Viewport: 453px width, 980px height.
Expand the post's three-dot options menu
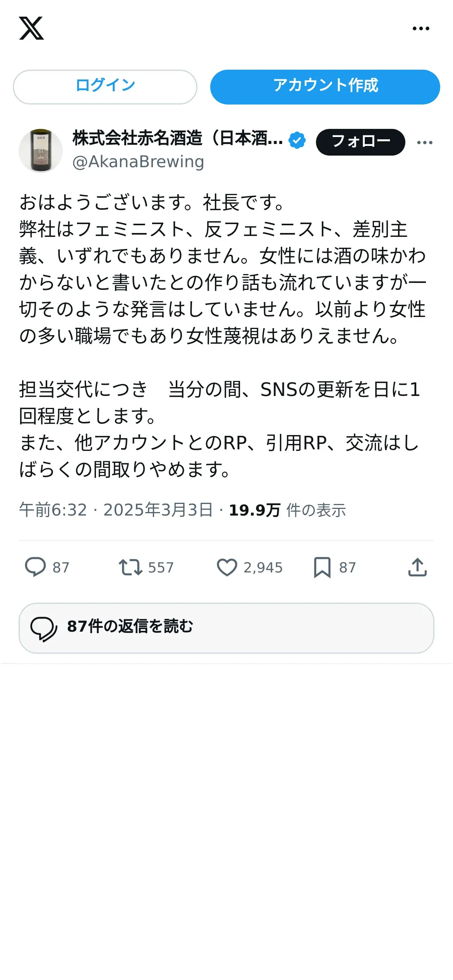pyautogui.click(x=425, y=142)
